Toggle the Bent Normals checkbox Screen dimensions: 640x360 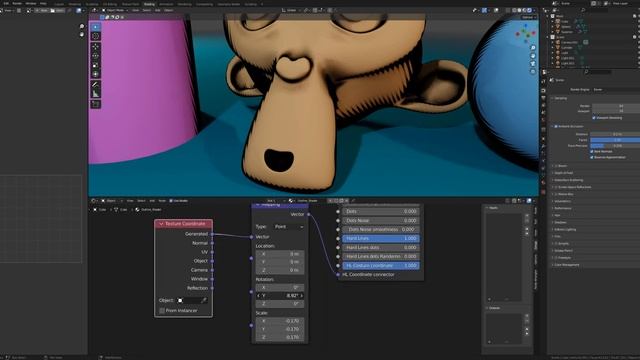pyautogui.click(x=591, y=151)
